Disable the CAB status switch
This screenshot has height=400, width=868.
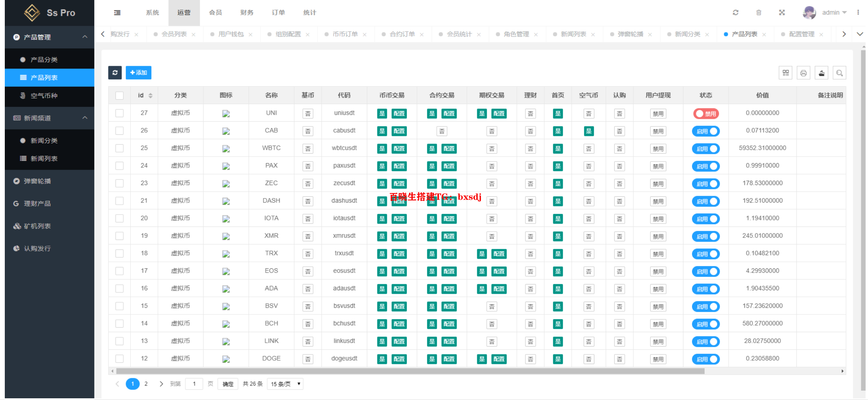pyautogui.click(x=706, y=131)
